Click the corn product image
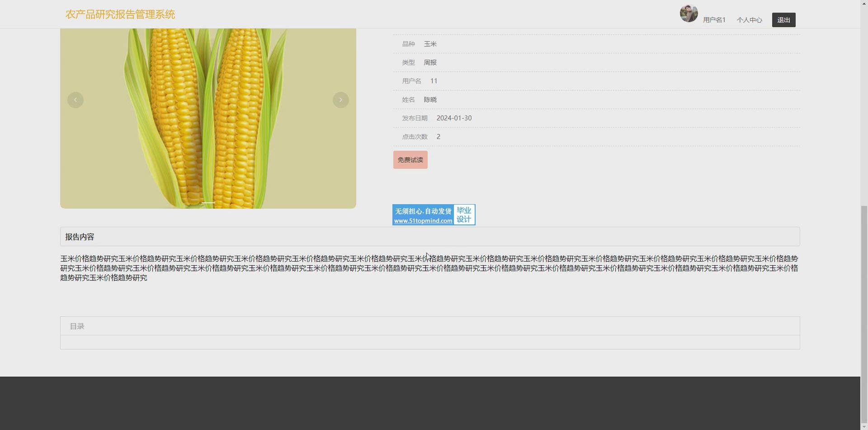Screen dimensions: 868x430 pos(208,118)
